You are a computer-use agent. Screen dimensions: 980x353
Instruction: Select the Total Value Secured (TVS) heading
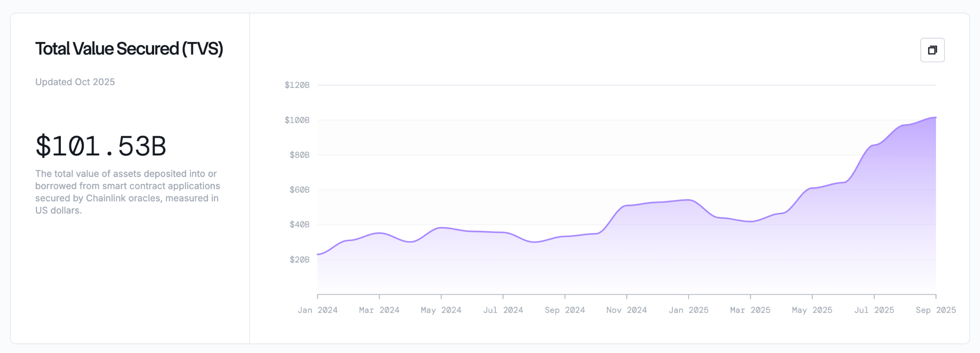(129, 49)
